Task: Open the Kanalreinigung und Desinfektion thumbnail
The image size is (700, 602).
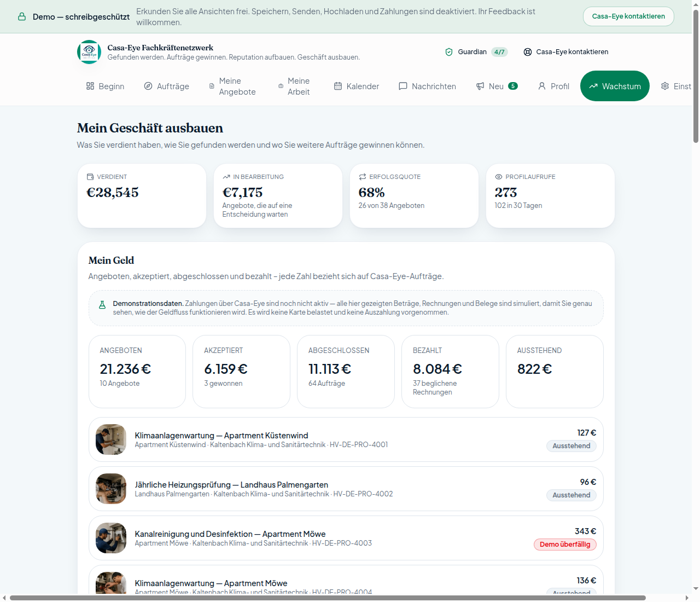Action: (x=111, y=538)
